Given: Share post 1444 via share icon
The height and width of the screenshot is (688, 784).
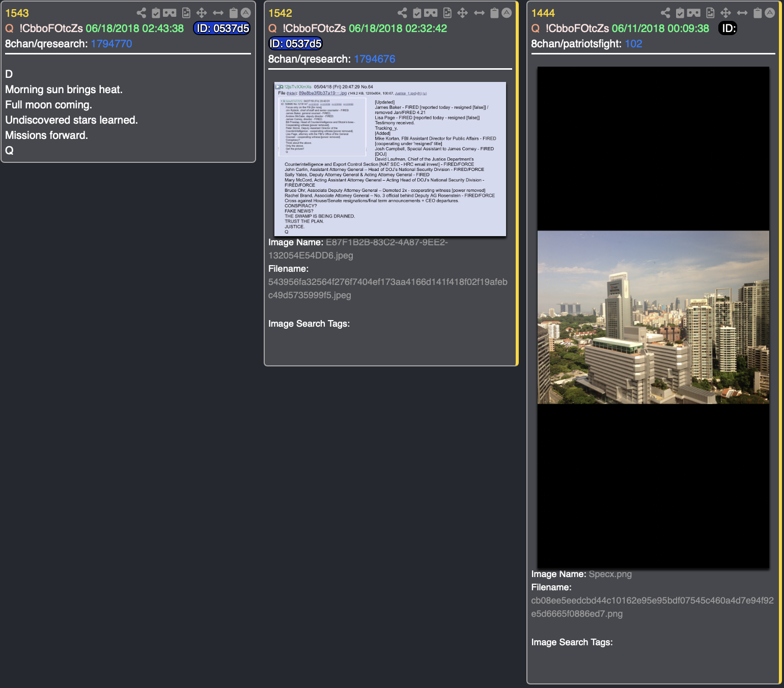Looking at the screenshot, I should (x=665, y=13).
